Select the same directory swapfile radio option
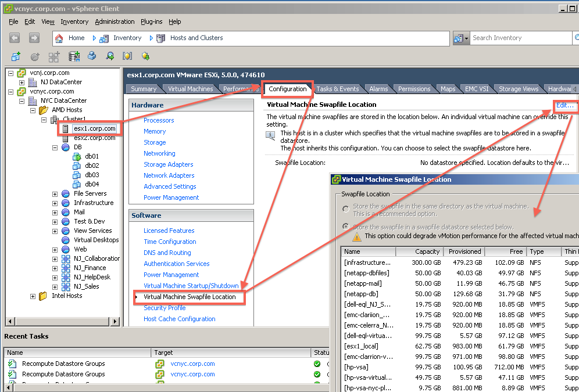 pos(346,209)
